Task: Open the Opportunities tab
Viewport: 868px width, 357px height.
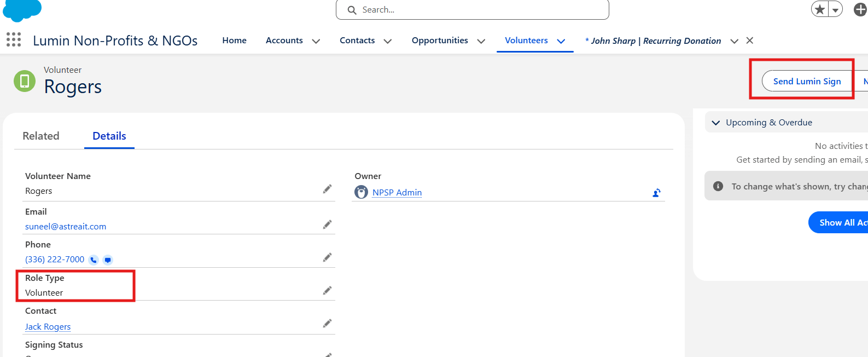Action: point(440,41)
